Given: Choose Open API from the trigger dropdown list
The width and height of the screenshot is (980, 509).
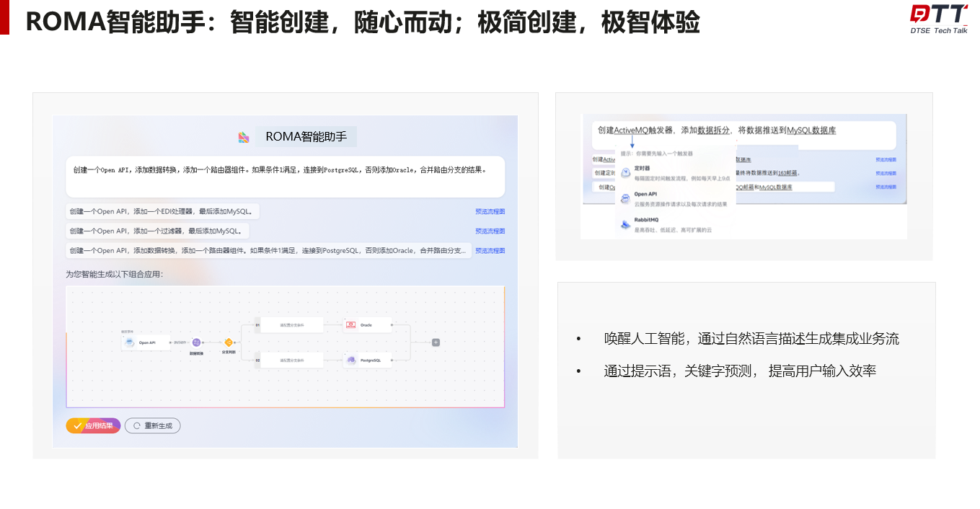Looking at the screenshot, I should point(646,194).
